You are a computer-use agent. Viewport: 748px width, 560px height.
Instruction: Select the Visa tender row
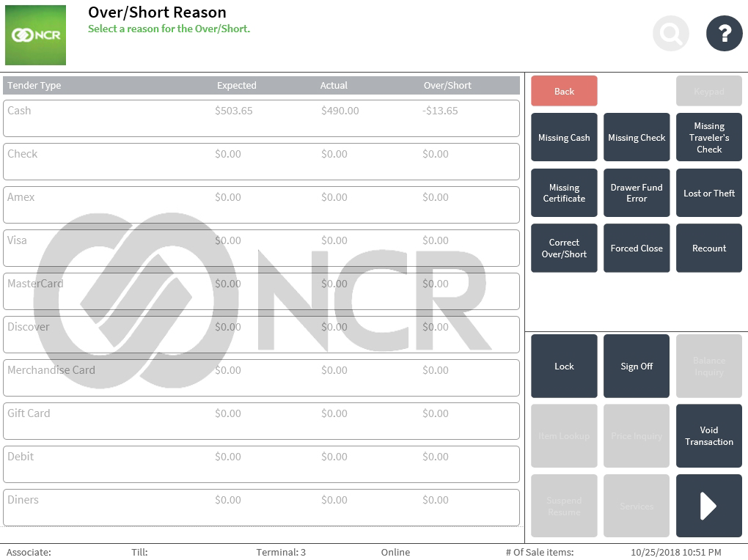[261, 248]
